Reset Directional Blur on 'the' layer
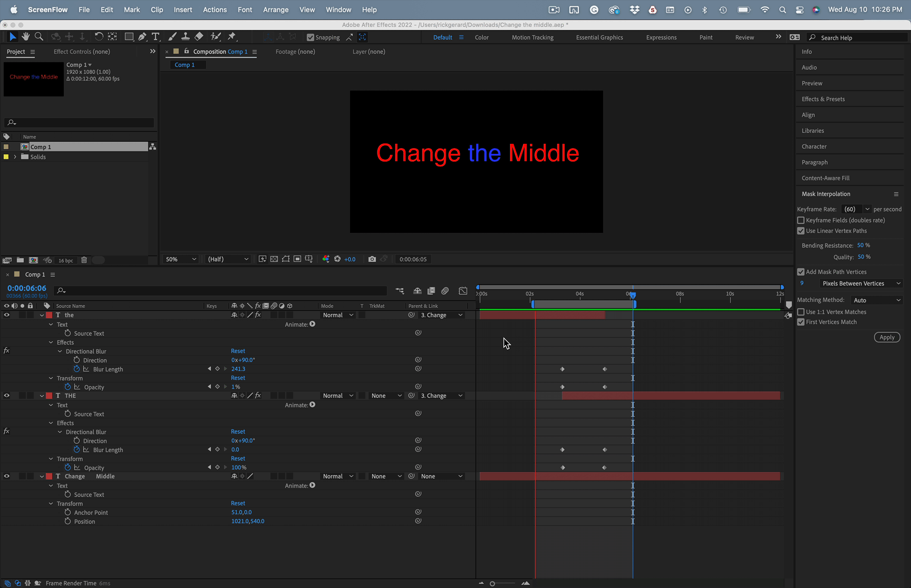This screenshot has height=588, width=911. pyautogui.click(x=238, y=351)
